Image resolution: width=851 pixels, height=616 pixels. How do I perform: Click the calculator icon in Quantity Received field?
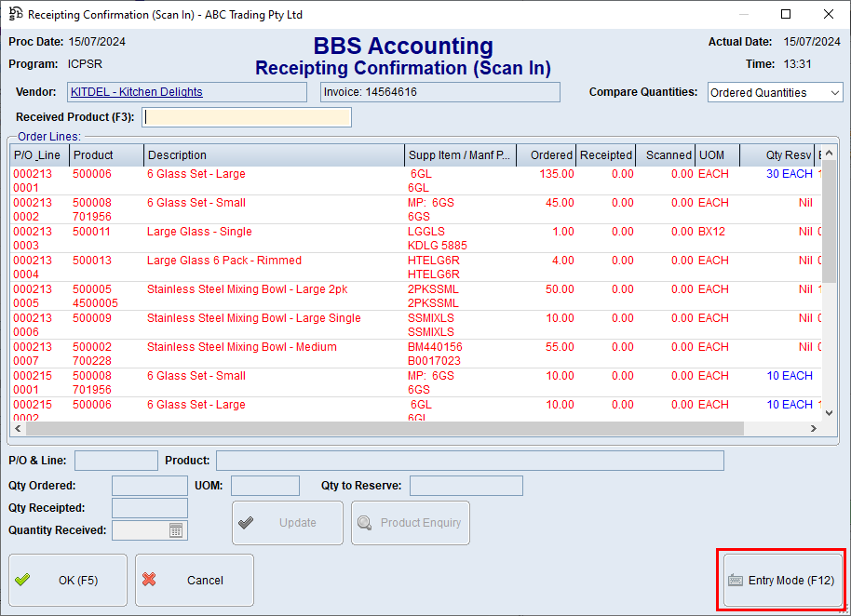tap(176, 530)
